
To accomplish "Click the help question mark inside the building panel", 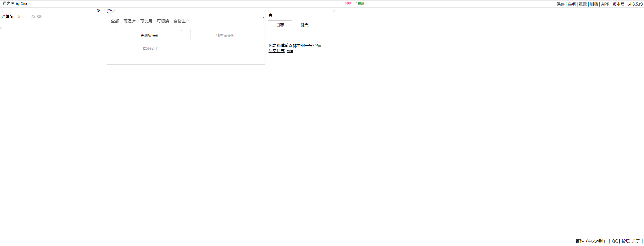I will tap(263, 18).
